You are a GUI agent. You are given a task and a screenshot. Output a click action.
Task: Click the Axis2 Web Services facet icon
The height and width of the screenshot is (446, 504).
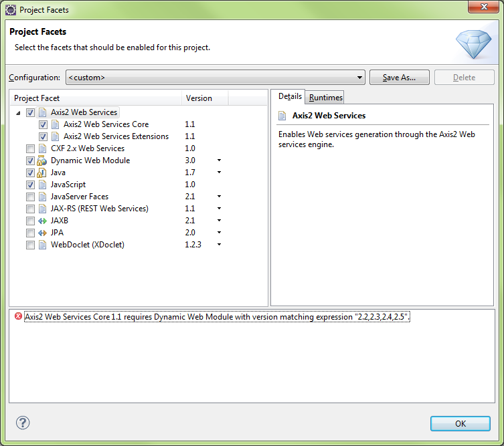tap(42, 112)
